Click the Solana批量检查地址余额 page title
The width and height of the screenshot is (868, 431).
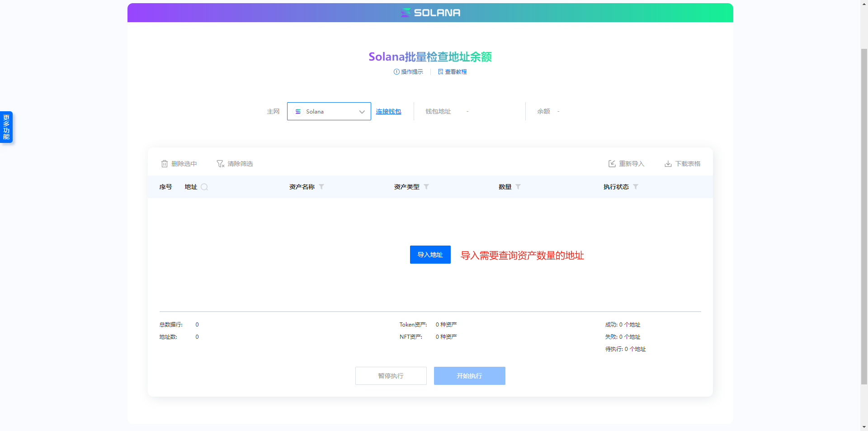[x=430, y=57]
